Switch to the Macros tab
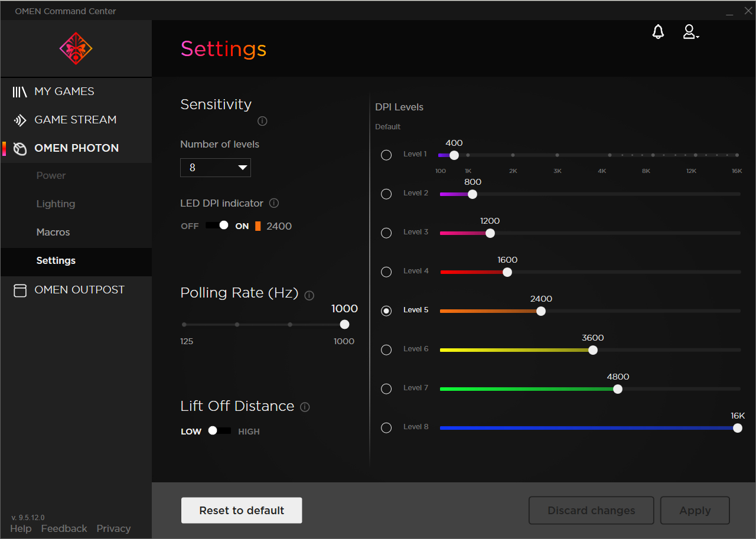This screenshot has height=539, width=756. 53,232
